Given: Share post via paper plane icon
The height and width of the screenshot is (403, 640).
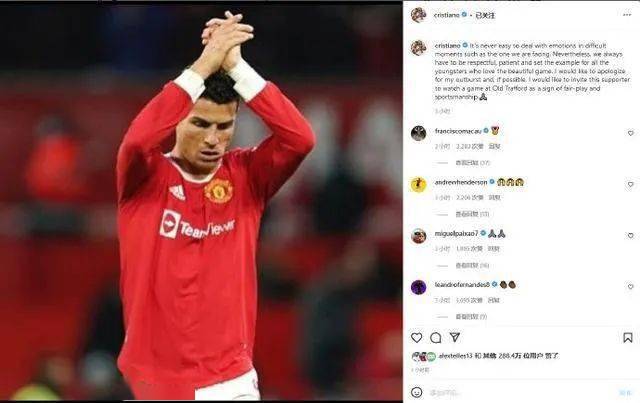Looking at the screenshot, I should (455, 337).
